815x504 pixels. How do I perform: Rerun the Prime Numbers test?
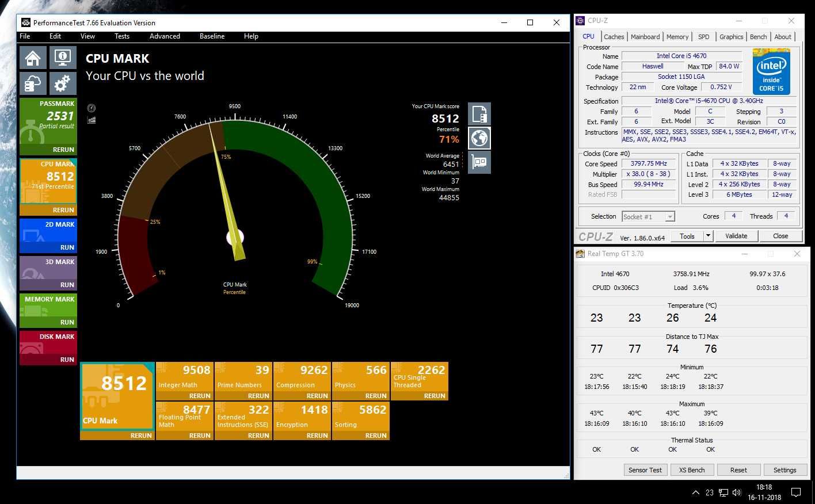point(258,396)
